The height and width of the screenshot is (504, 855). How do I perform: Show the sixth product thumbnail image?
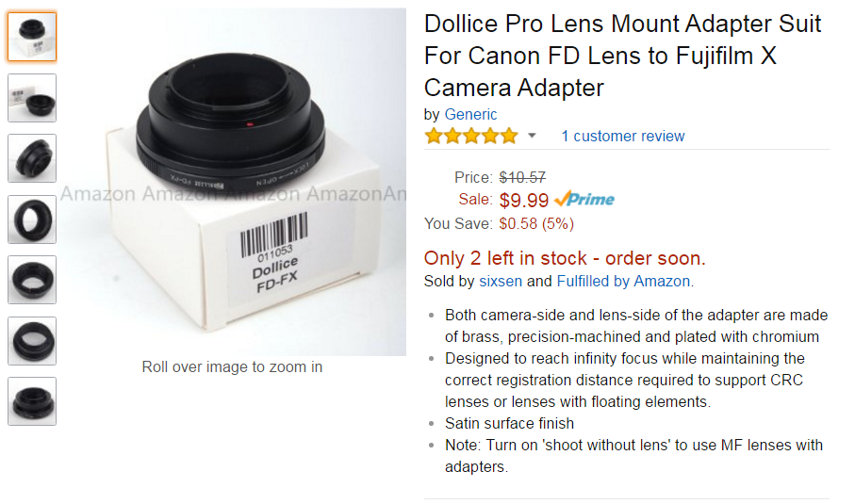pyautogui.click(x=32, y=341)
